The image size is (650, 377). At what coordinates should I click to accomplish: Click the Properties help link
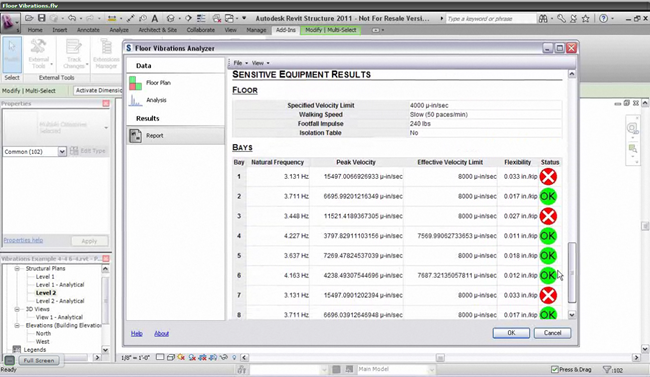click(x=23, y=240)
